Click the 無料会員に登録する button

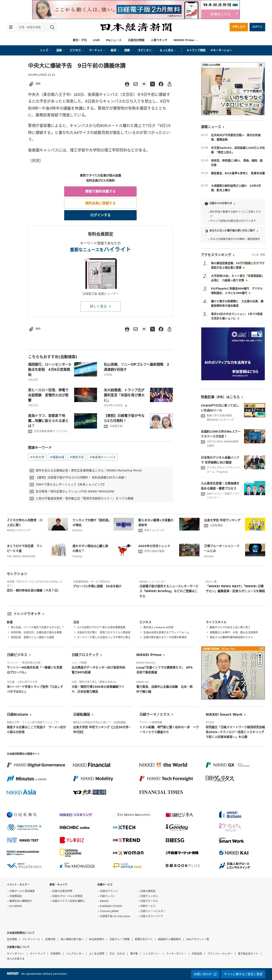[x=100, y=203]
